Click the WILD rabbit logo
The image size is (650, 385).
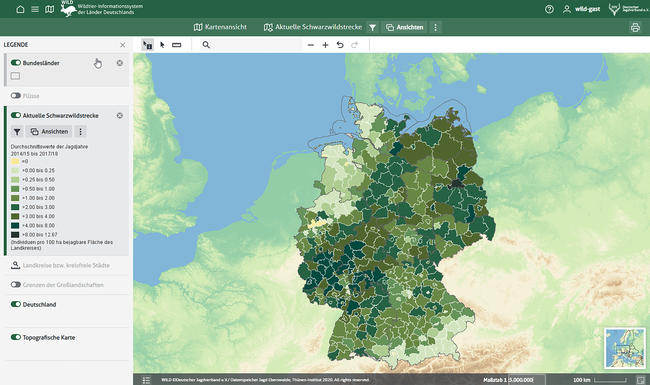[x=68, y=9]
